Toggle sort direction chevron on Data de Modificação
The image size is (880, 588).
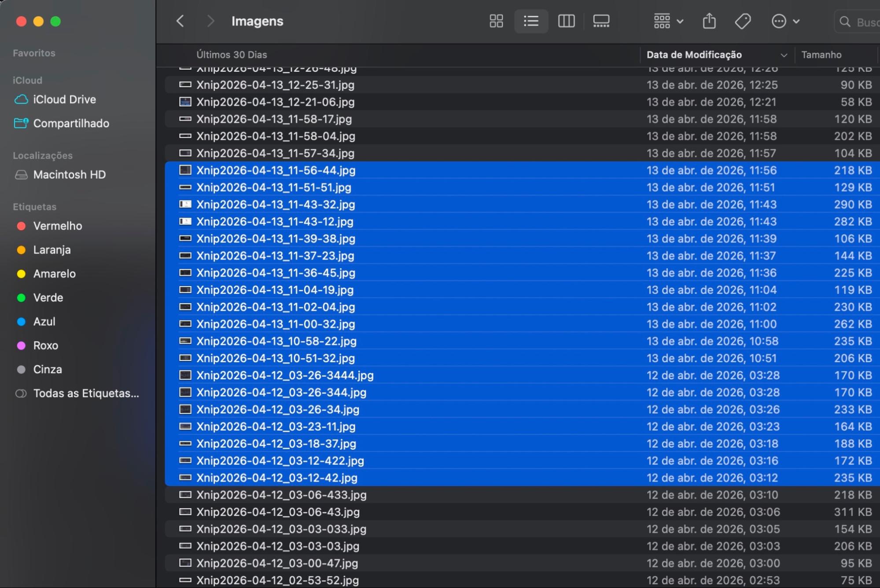coord(784,55)
